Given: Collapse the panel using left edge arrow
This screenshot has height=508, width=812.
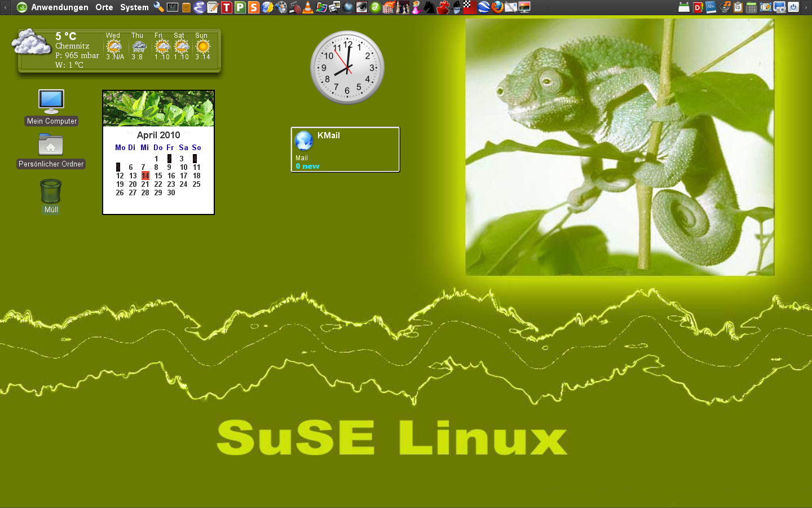Looking at the screenshot, I should tap(5, 7).
